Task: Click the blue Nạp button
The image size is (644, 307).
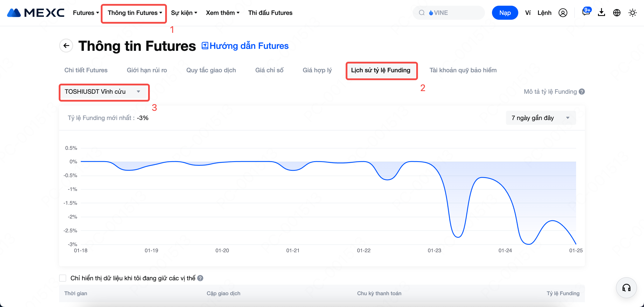Action: pyautogui.click(x=505, y=13)
